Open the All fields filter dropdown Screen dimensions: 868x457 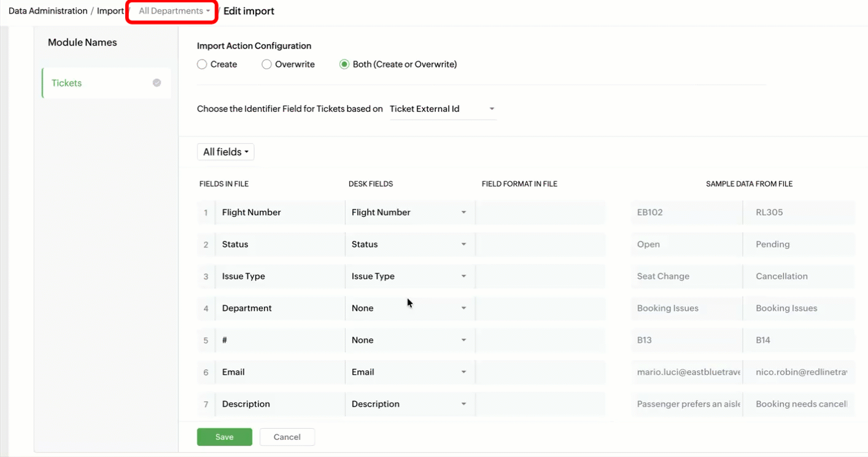pos(225,152)
